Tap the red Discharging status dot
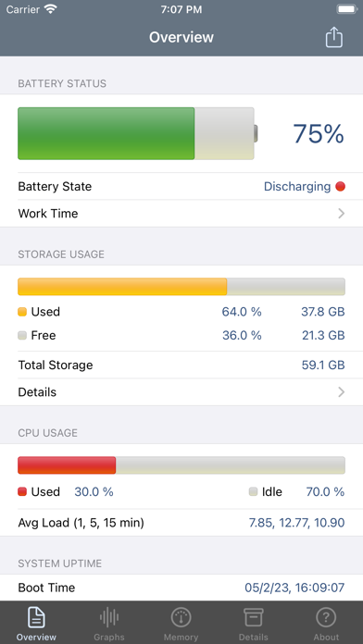The height and width of the screenshot is (644, 363). pyautogui.click(x=340, y=187)
